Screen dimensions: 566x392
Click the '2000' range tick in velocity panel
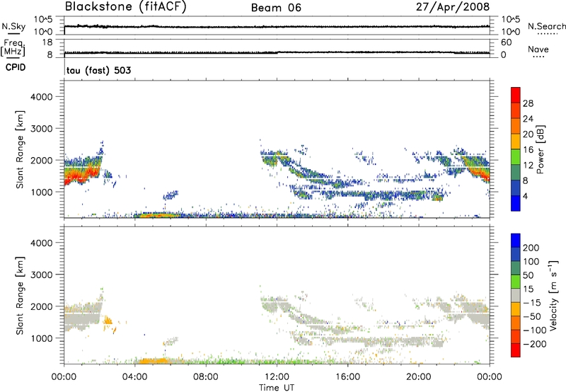click(x=42, y=306)
